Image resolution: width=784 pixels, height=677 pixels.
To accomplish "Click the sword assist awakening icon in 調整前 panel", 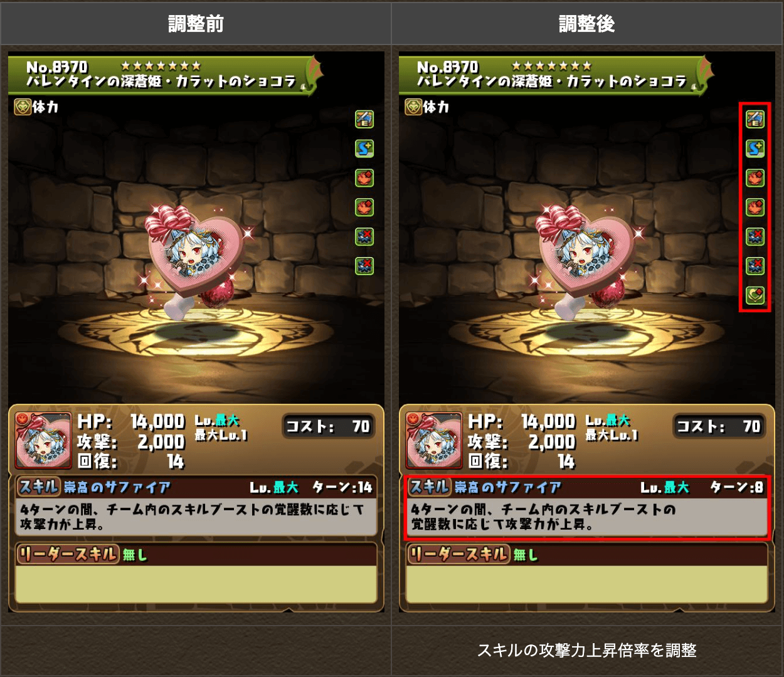I will (364, 118).
